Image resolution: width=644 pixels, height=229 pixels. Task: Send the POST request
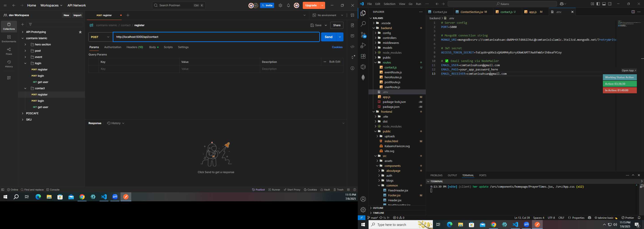pyautogui.click(x=328, y=37)
